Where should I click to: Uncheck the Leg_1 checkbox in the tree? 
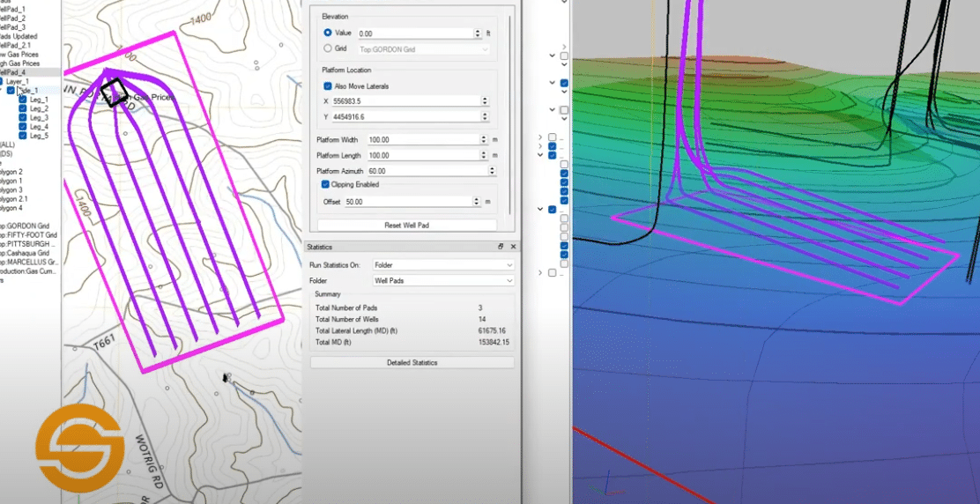23,100
